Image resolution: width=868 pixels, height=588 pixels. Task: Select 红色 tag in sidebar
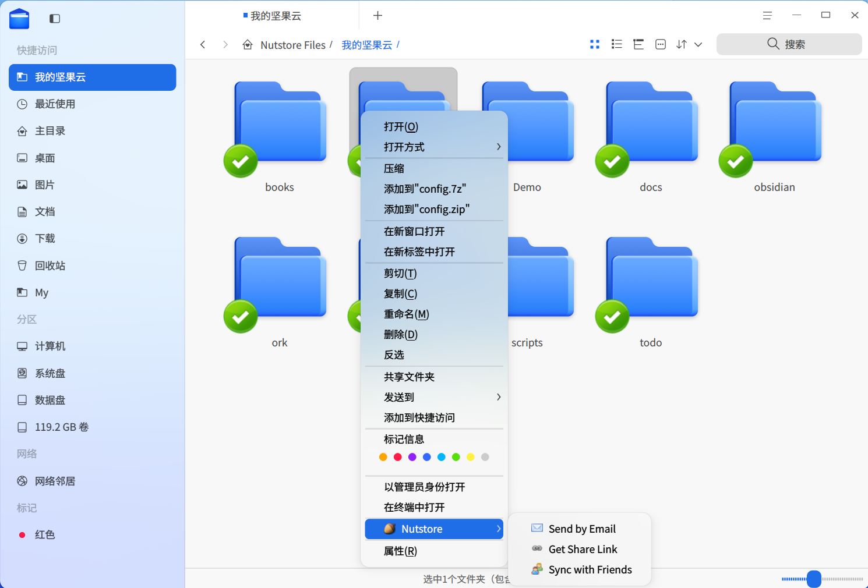[93, 534]
